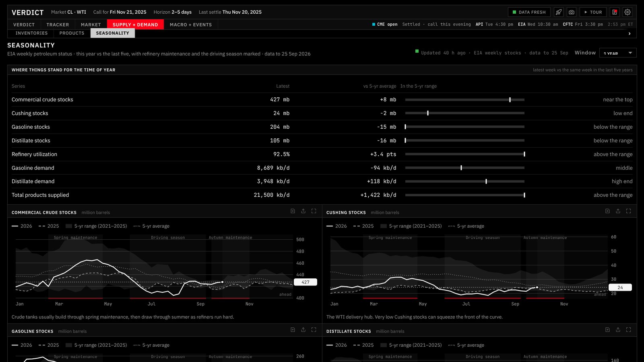644x362 pixels.
Task: Click the chevron arrow right of the sub-tabs
Action: [630, 33]
